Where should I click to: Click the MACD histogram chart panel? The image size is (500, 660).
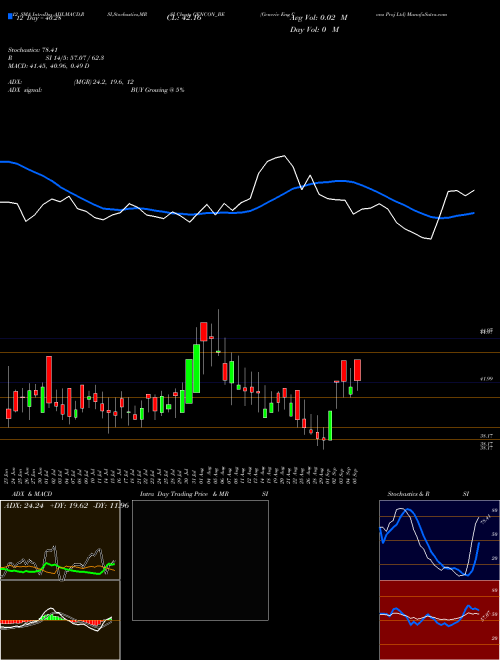coord(60,620)
